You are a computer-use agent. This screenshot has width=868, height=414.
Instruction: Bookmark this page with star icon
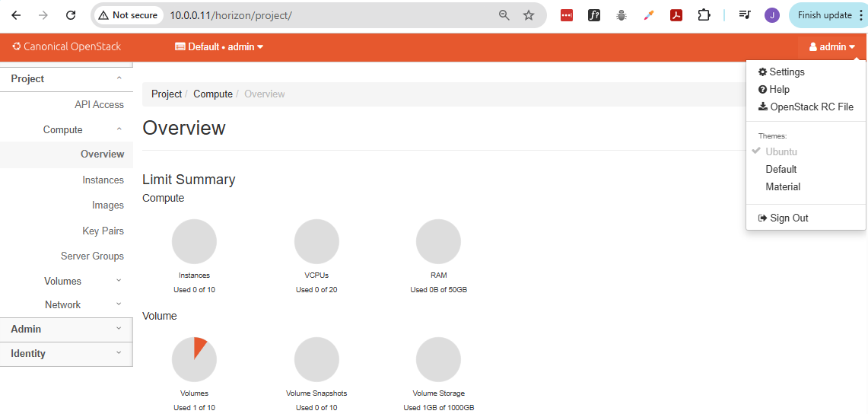[529, 15]
